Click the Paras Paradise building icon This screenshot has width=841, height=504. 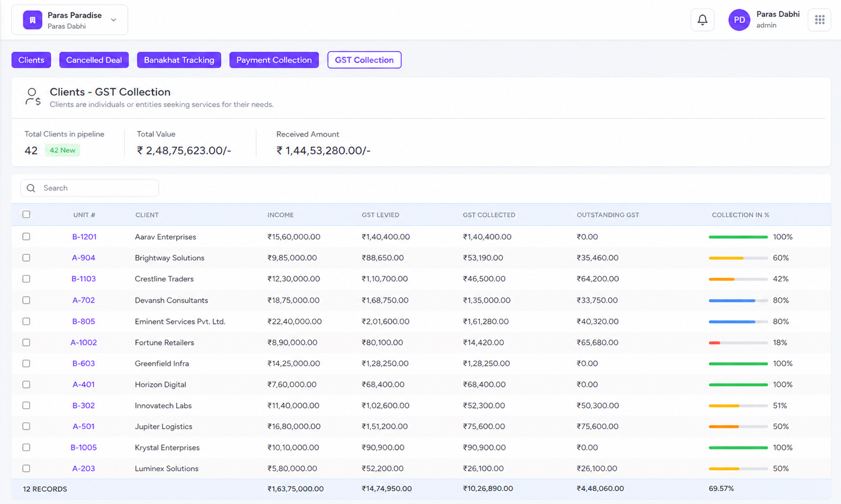pyautogui.click(x=32, y=20)
